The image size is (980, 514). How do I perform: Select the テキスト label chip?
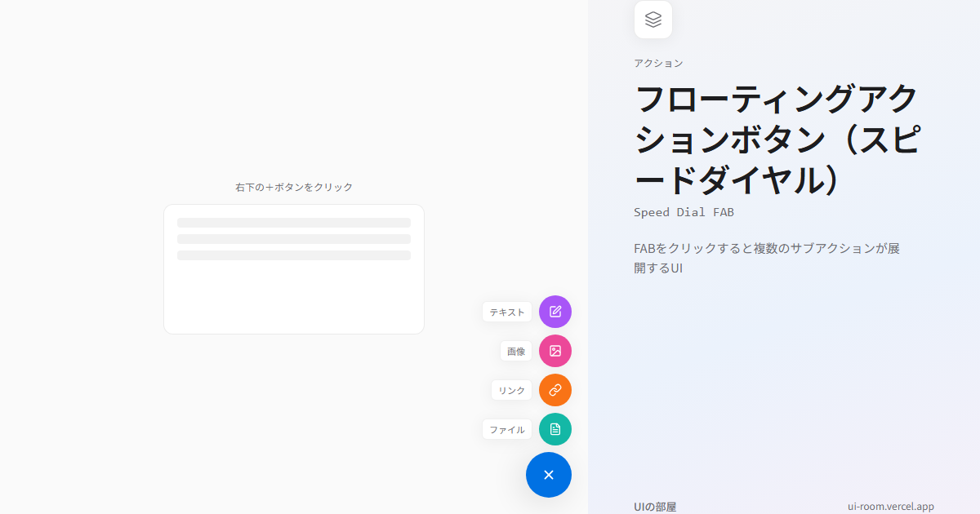point(507,312)
